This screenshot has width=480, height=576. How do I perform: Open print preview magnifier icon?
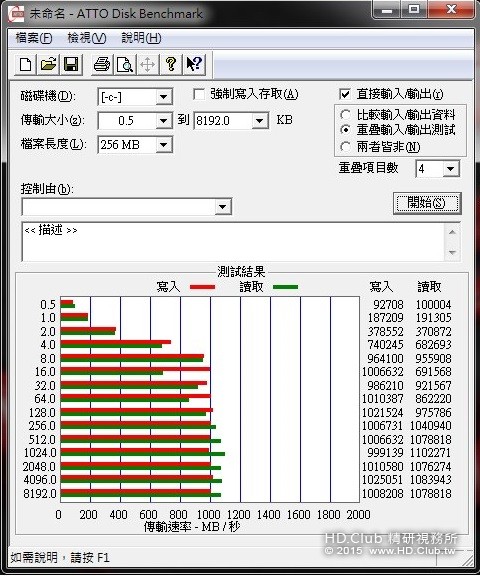[124, 65]
